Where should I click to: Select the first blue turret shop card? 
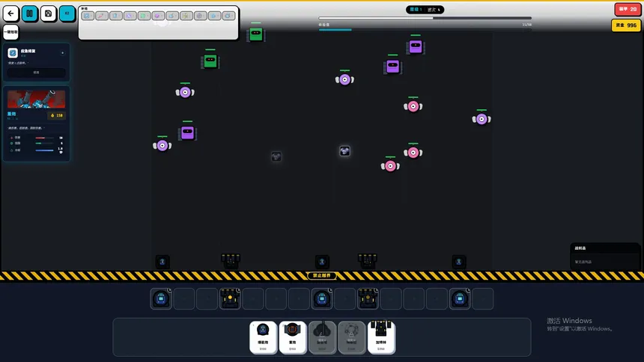[x=263, y=337]
